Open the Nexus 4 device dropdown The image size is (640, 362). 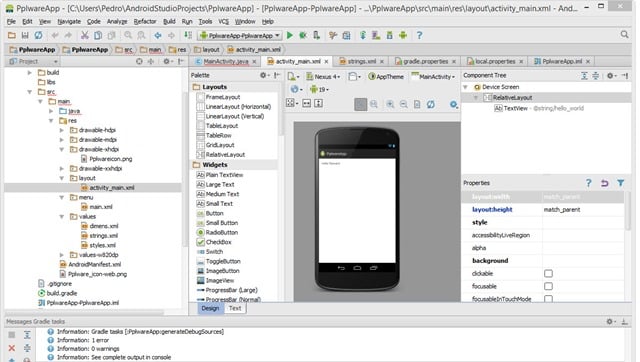coord(323,76)
